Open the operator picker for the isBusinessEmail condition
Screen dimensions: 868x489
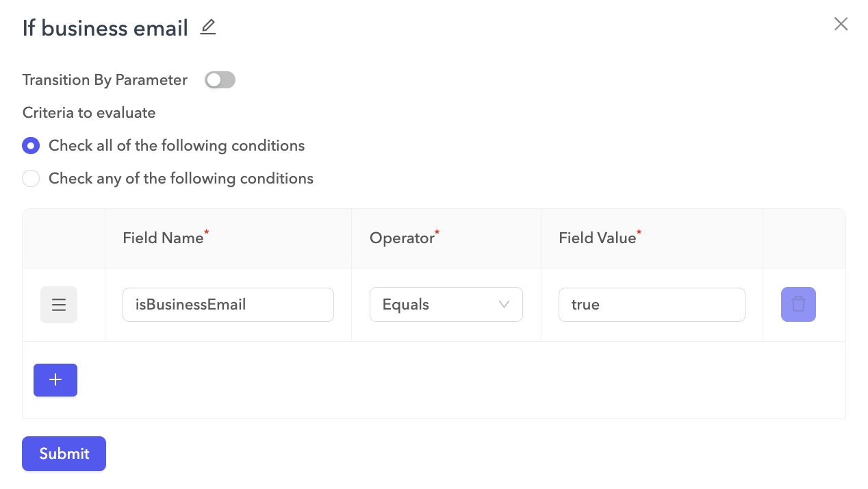tap(446, 304)
